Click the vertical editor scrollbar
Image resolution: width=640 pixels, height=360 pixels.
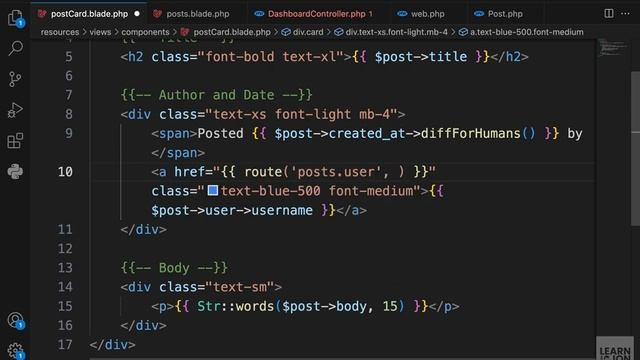[635, 149]
